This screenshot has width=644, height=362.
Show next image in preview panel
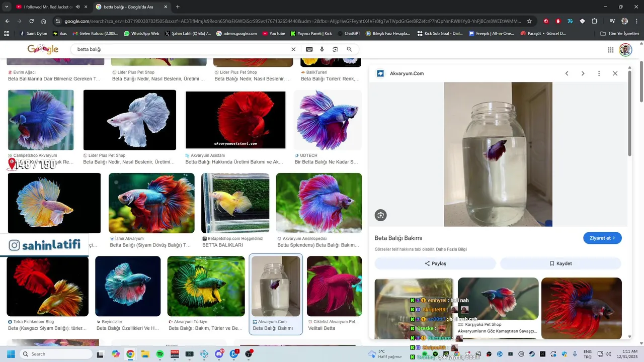tap(583, 73)
